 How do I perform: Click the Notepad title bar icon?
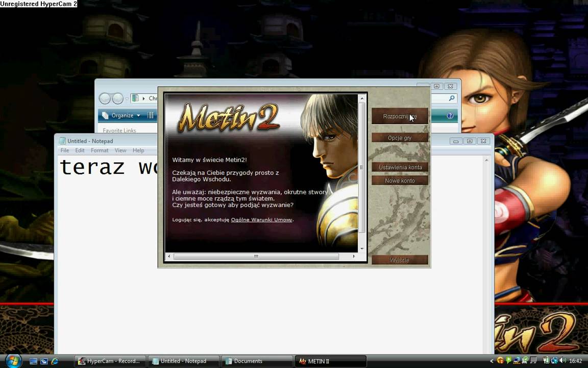62,141
